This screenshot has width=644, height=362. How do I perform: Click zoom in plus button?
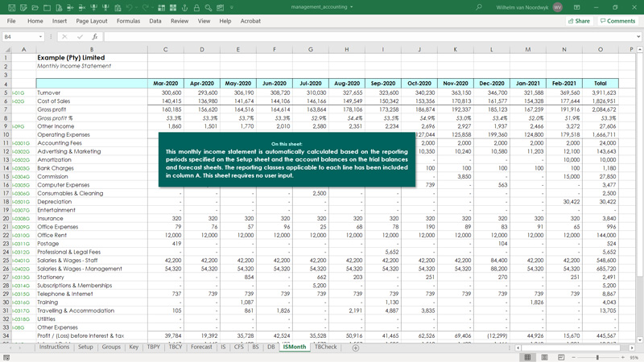click(x=623, y=357)
